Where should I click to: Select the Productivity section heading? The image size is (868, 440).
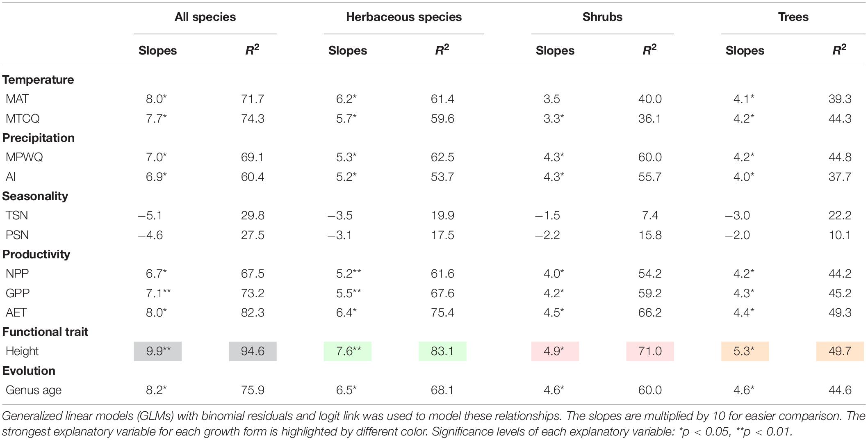pyautogui.click(x=36, y=254)
